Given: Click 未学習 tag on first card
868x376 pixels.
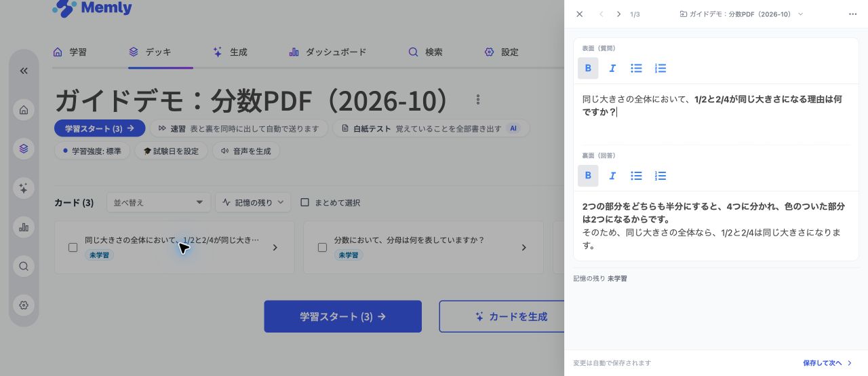Looking at the screenshot, I should (99, 255).
